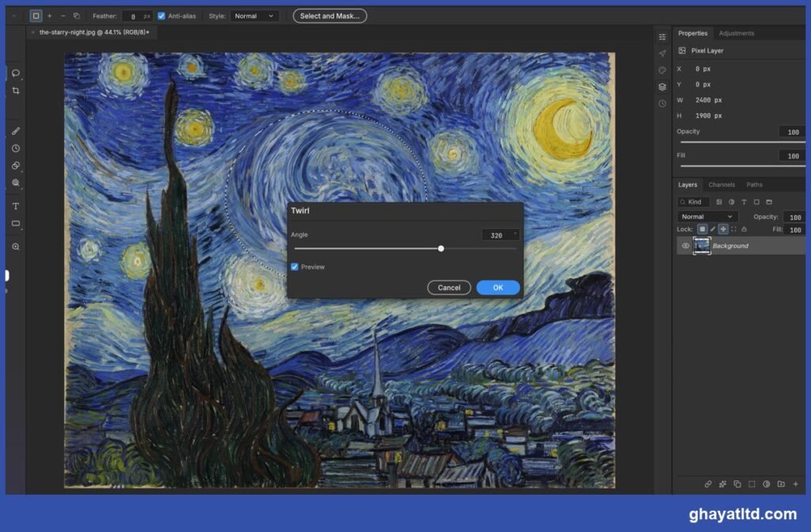The image size is (811, 532).
Task: Open the layers stack icon in side strip
Action: click(662, 87)
